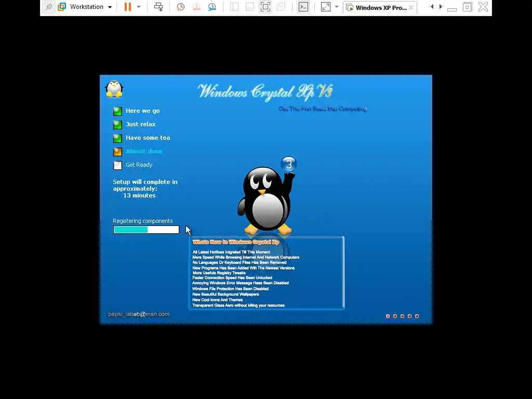Click 'Windows File Protection Has Been Disabled' line

[x=230, y=289]
